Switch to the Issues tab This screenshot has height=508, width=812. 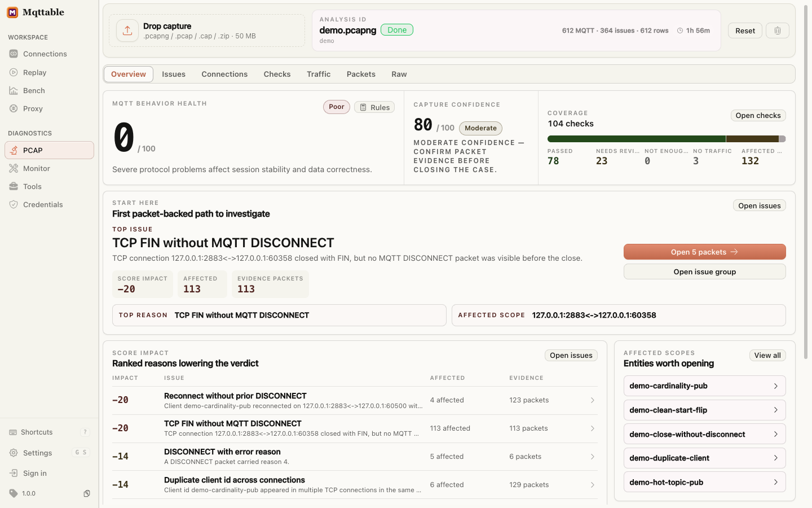point(174,74)
